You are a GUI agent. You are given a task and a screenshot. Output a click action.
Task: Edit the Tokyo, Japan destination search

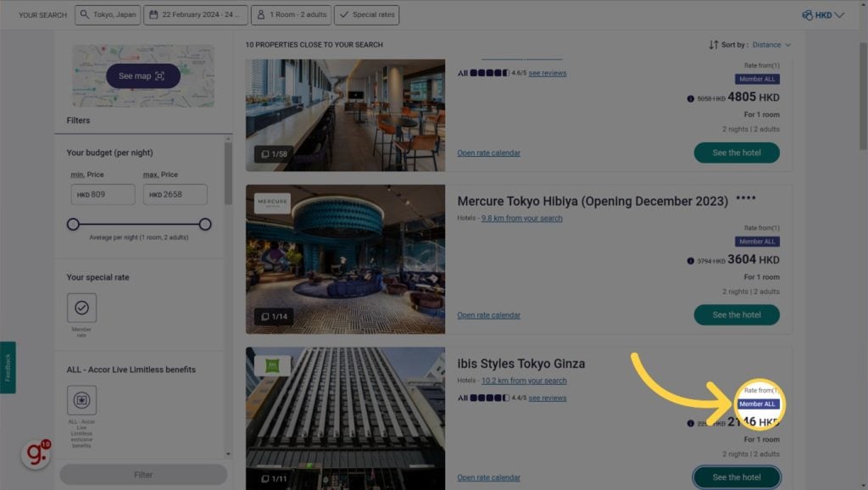[x=108, y=15]
